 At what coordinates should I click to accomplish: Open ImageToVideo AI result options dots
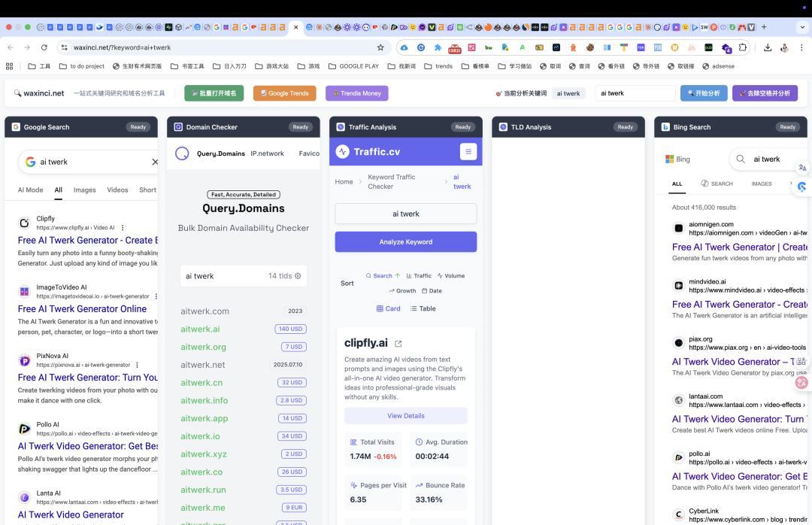click(156, 296)
